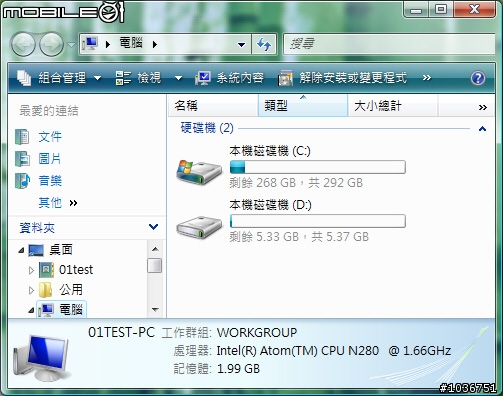Open dropdown arrow next to 檢視
This screenshot has width=503, height=396.
pyautogui.click(x=178, y=78)
